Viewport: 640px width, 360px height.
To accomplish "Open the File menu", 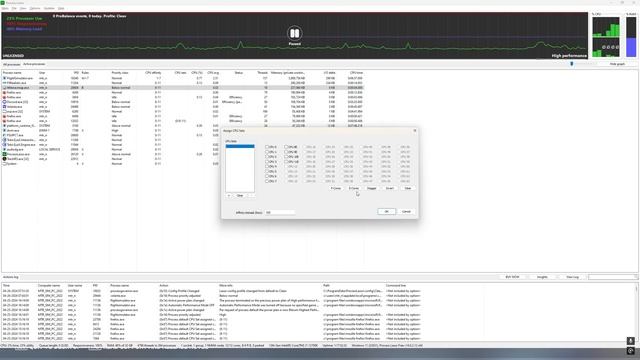I will (x=14, y=8).
